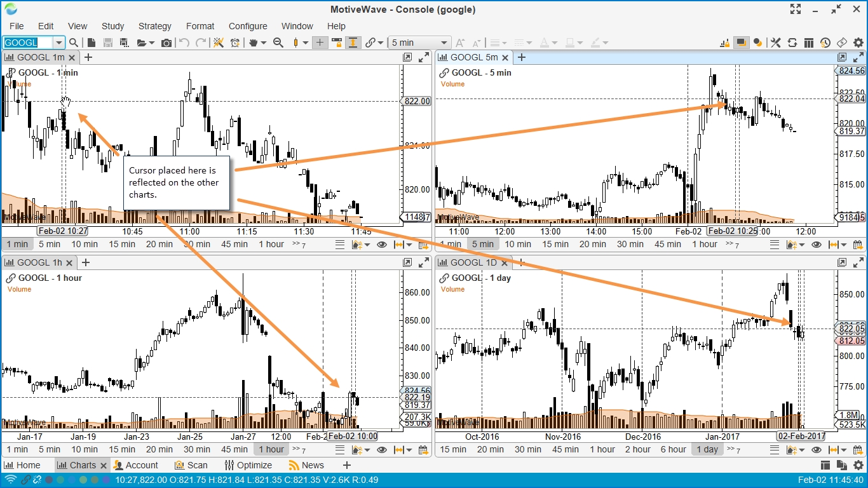Click the save-as icon in toolbar
Screen dimensions: 868x488
[x=124, y=43]
